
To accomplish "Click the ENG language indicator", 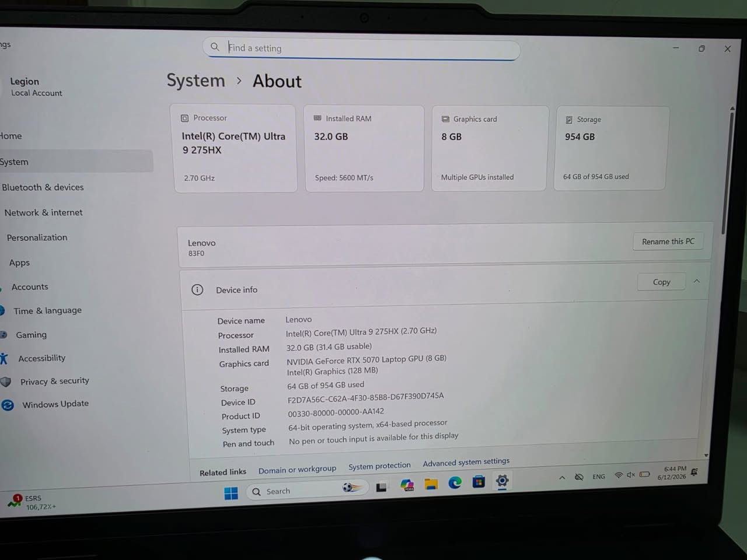I will pos(599,477).
